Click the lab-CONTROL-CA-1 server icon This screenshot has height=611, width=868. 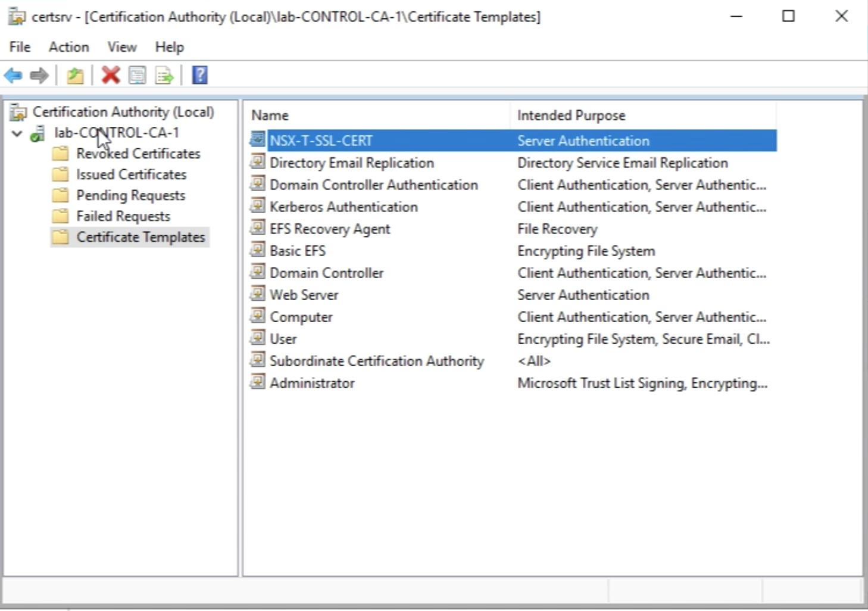click(x=38, y=133)
